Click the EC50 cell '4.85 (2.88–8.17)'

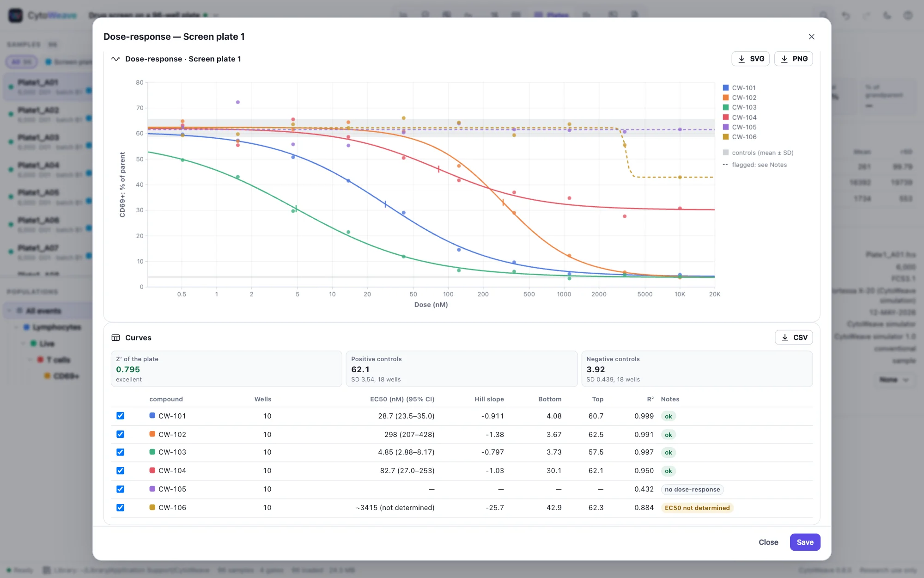[406, 452]
